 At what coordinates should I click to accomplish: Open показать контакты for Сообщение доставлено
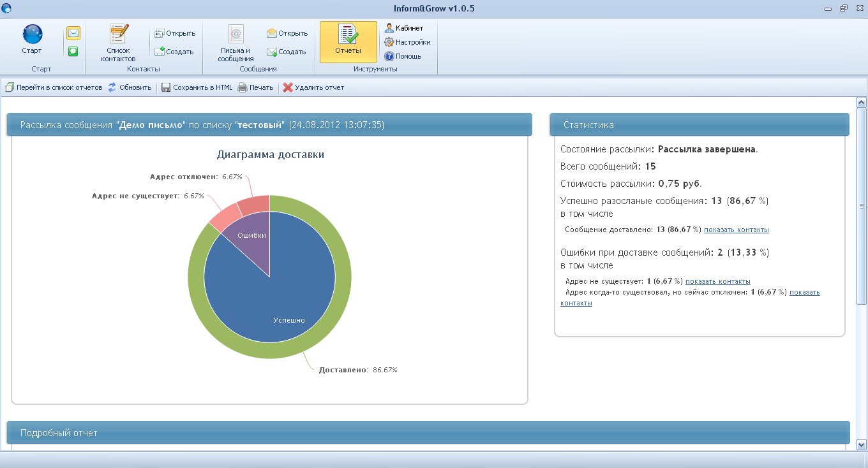[x=737, y=230]
